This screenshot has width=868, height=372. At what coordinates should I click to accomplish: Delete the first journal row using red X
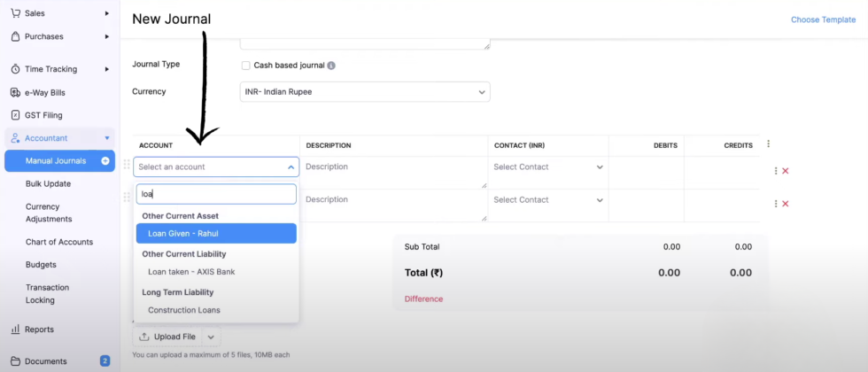785,171
